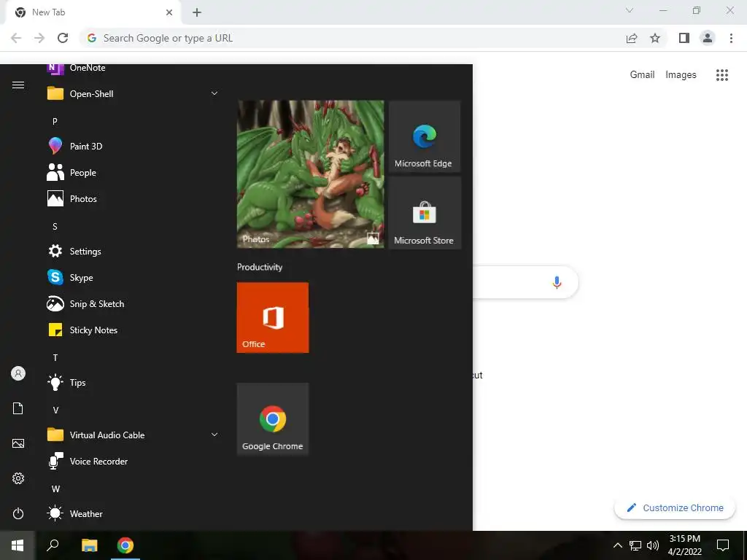The width and height of the screenshot is (747, 560).
Task: Click the letter W section header
Action: pos(55,489)
